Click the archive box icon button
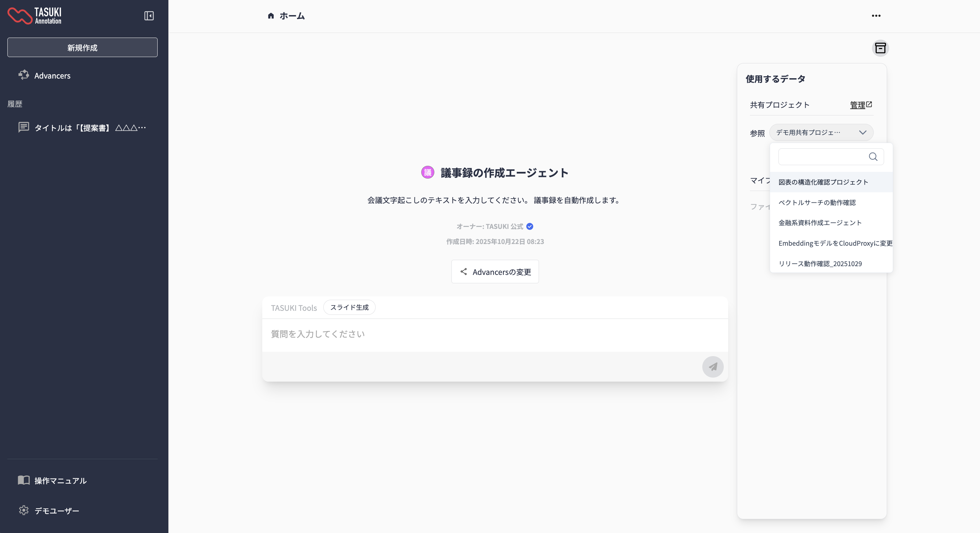The height and width of the screenshot is (533, 980). [880, 48]
